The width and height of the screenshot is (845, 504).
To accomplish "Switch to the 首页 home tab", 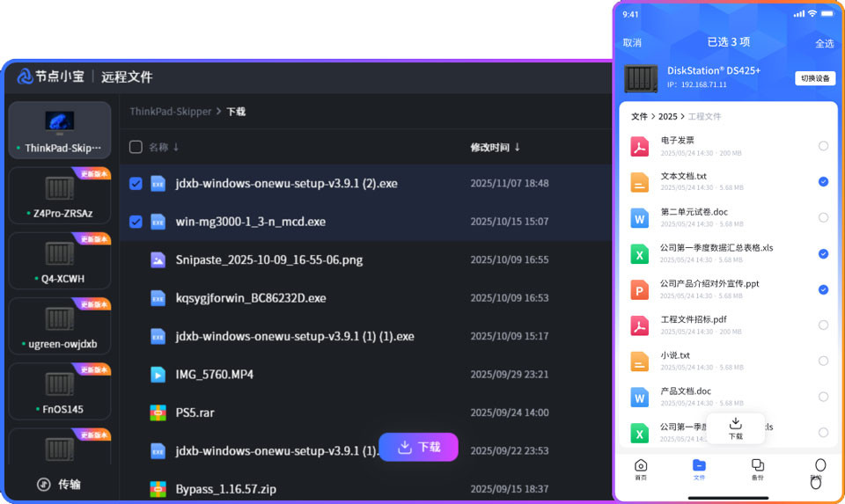I will pyautogui.click(x=641, y=469).
